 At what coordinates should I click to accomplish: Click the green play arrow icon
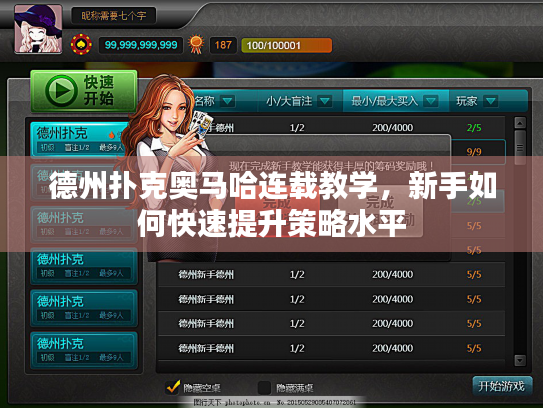61,91
